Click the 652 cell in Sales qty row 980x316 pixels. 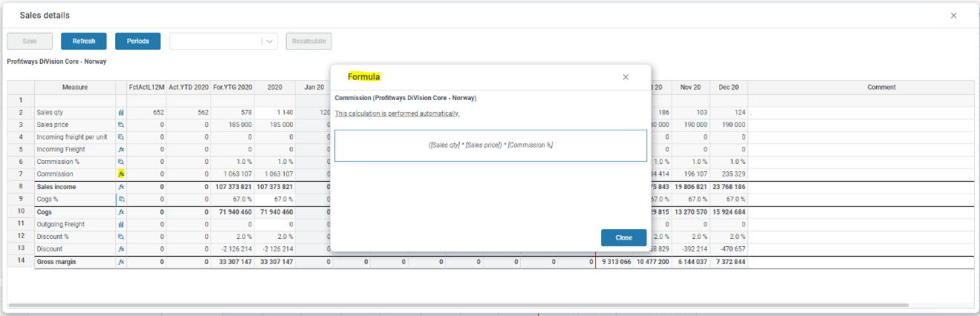click(x=146, y=112)
